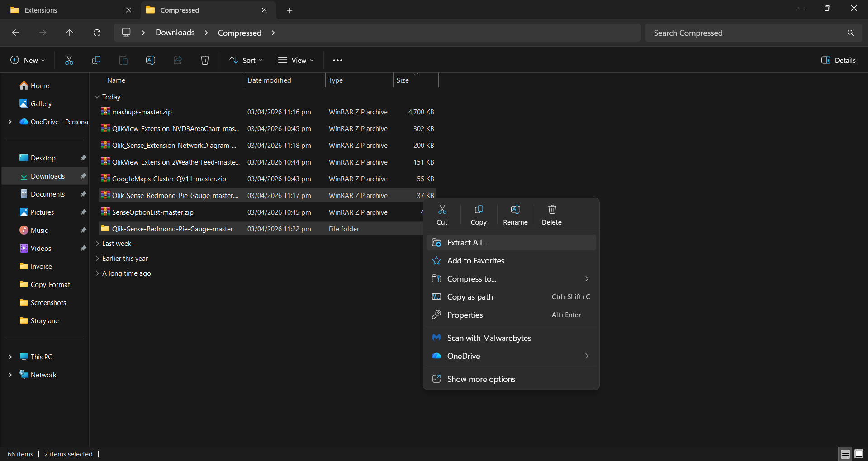The height and width of the screenshot is (461, 868).
Task: Switch to large thumbnails view in status bar
Action: point(859,454)
